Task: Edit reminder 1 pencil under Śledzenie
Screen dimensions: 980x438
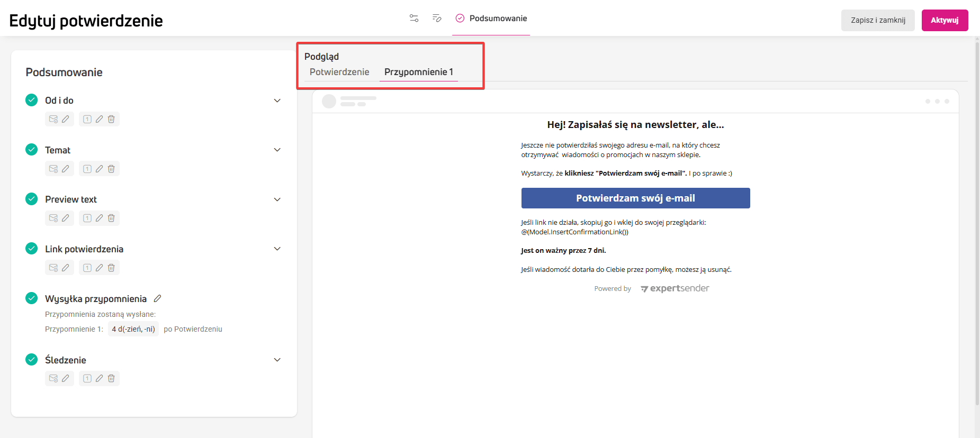Action: pyautogui.click(x=99, y=379)
